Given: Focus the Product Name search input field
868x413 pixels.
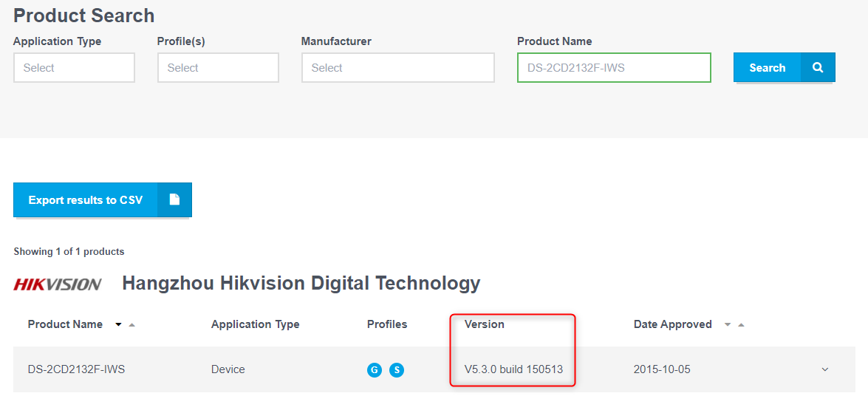Looking at the screenshot, I should pos(614,68).
